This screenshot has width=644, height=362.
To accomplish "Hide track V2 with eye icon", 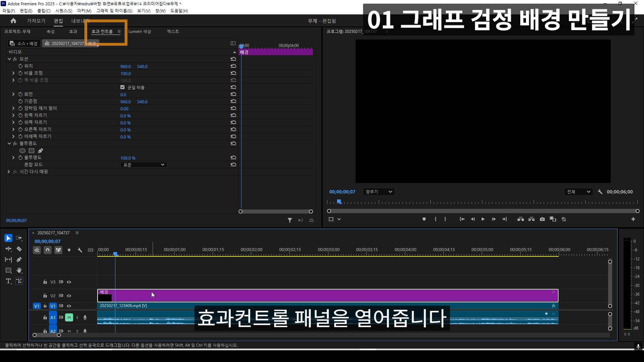I will click(x=69, y=296).
